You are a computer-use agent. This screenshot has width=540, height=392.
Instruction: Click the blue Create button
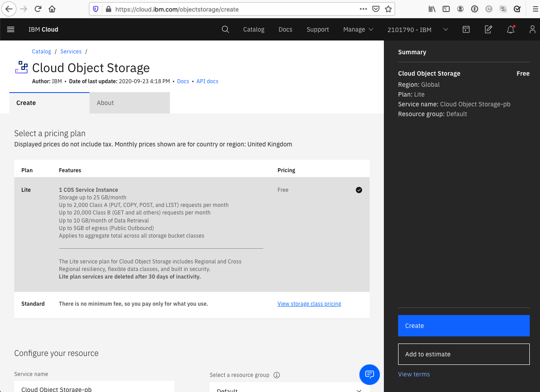pyautogui.click(x=464, y=326)
